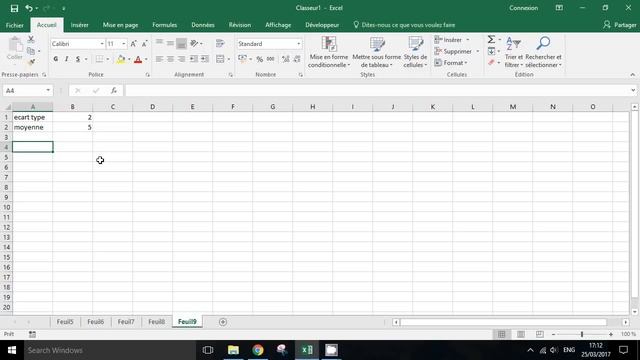Open Chrome from Windows taskbar
This screenshot has width=640, height=360.
coord(258,350)
